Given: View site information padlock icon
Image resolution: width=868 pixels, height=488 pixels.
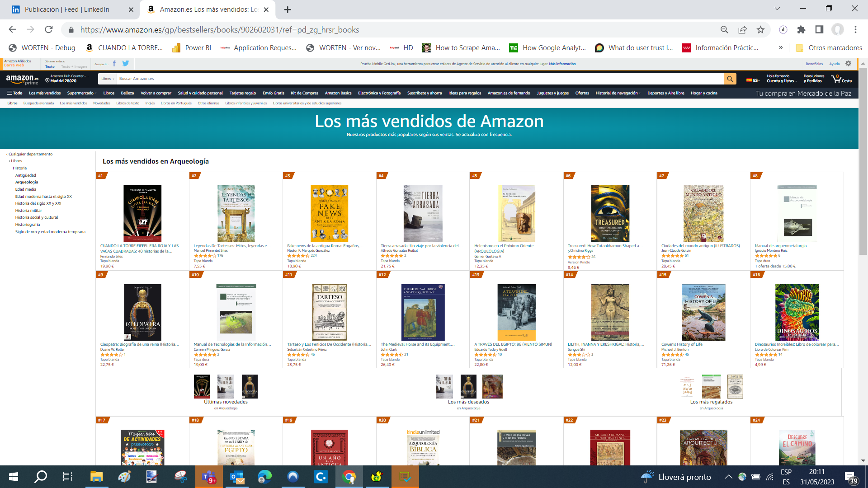Looking at the screenshot, I should [71, 30].
